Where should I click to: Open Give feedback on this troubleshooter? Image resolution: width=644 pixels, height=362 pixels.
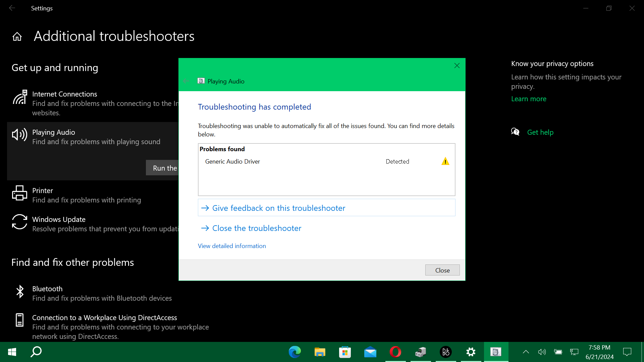coord(278,208)
